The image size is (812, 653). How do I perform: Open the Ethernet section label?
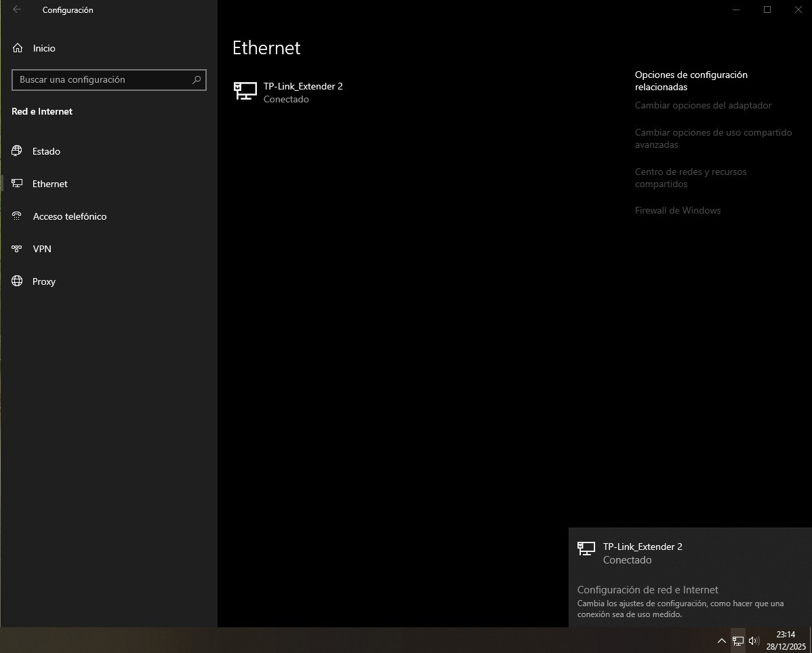click(x=49, y=184)
